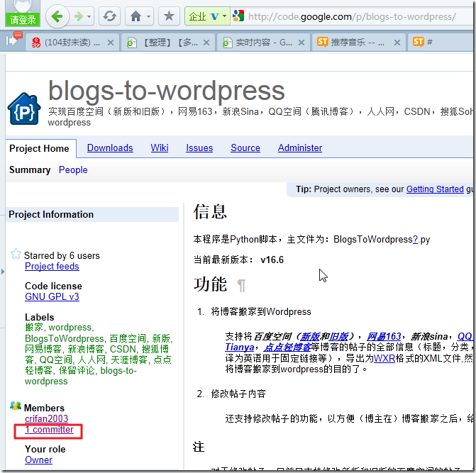Click the 百度空间 label
This screenshot has height=473, width=476.
coord(128,338)
